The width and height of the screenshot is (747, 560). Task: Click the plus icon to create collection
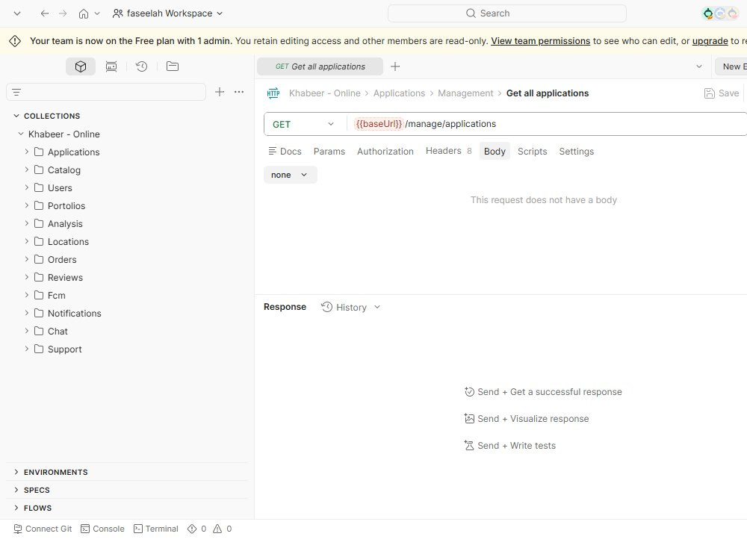220,92
